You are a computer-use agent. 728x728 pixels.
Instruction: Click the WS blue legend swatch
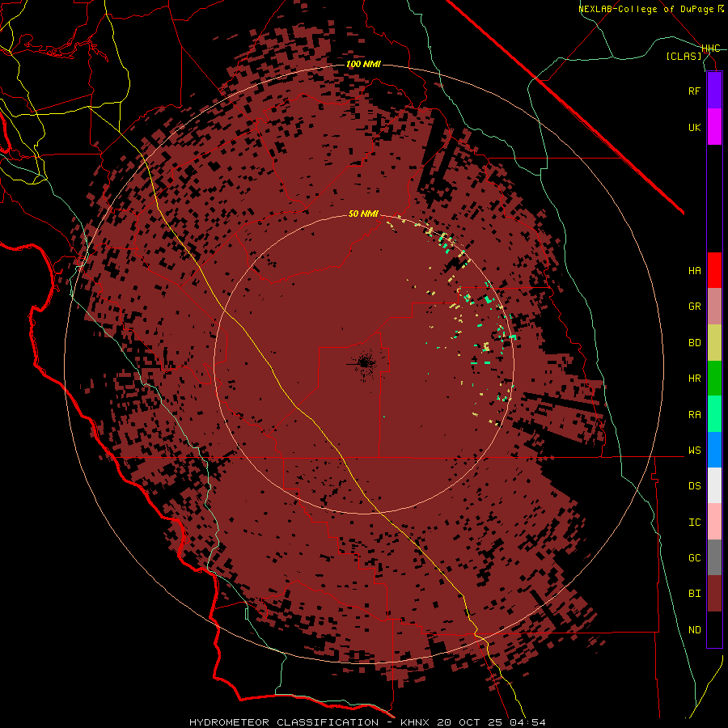click(x=714, y=450)
